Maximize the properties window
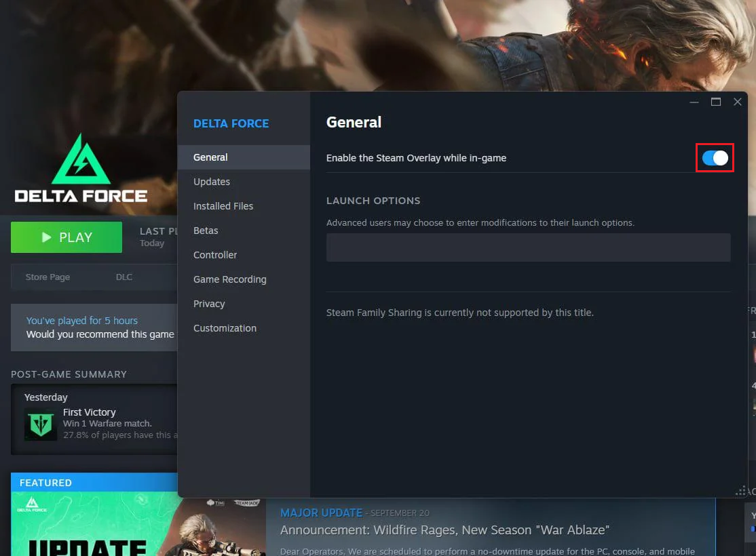 pyautogui.click(x=715, y=102)
